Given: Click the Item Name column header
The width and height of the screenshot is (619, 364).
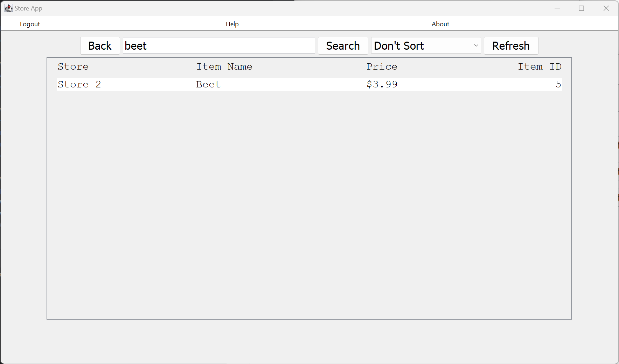Looking at the screenshot, I should tap(224, 66).
